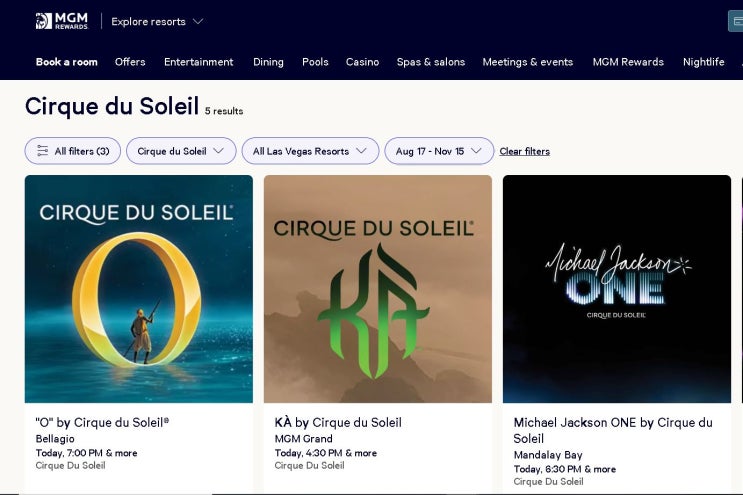The image size is (743, 495).
Task: Go to Book a room
Action: pos(66,62)
